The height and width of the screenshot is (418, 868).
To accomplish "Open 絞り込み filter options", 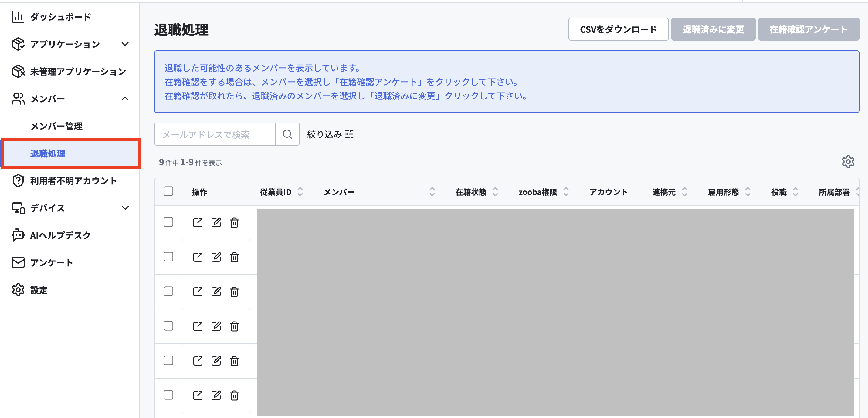I will pos(330,134).
